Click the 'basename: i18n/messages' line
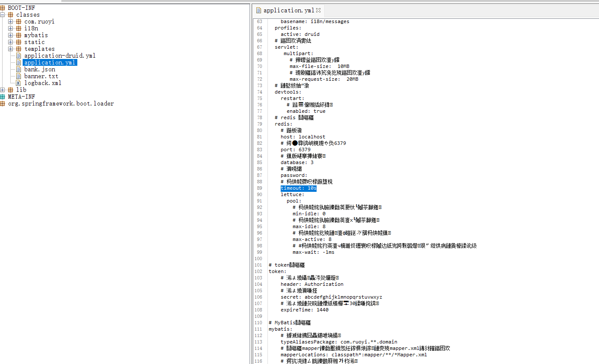The image size is (599, 364). (x=315, y=21)
